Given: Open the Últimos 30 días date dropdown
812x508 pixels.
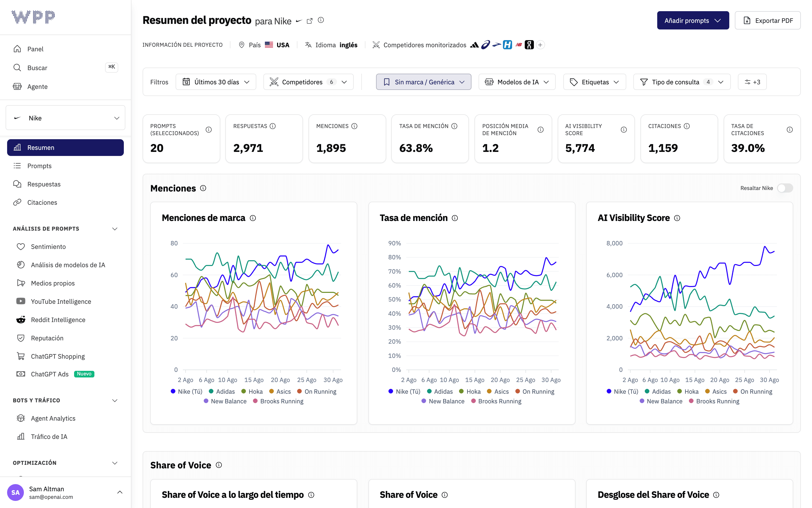Looking at the screenshot, I should coord(216,82).
